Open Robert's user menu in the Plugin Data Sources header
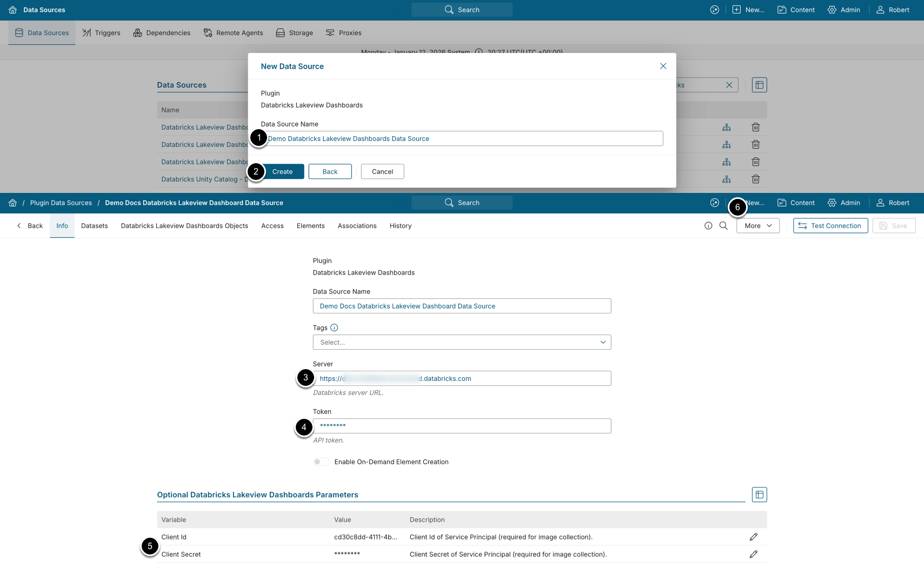This screenshot has width=924, height=568. (x=893, y=203)
